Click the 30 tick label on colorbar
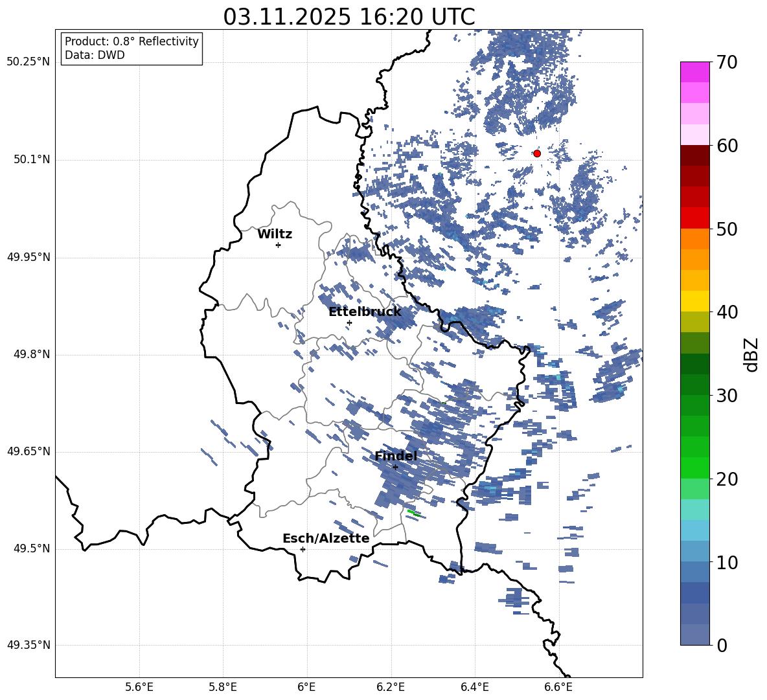 tap(726, 396)
